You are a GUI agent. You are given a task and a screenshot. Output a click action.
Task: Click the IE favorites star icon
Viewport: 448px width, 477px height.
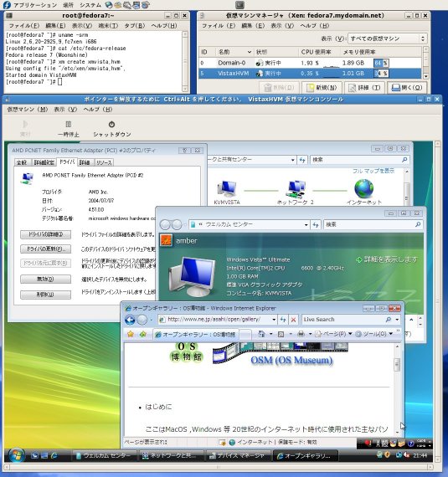131,335
